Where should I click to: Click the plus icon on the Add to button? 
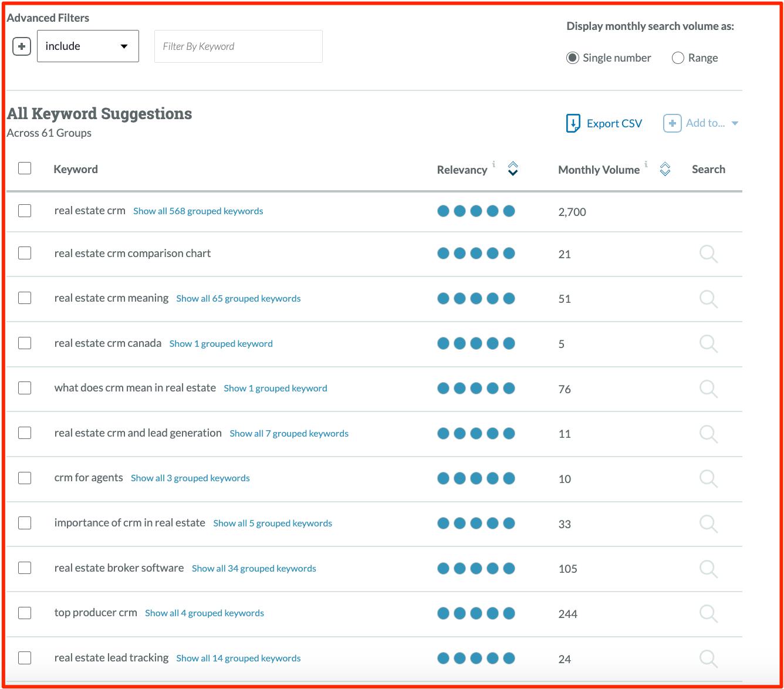672,123
